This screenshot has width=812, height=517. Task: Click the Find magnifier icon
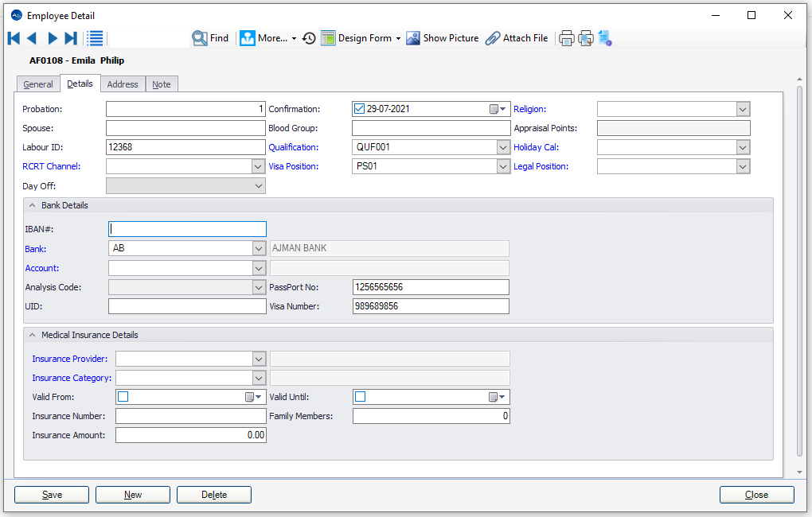199,37
